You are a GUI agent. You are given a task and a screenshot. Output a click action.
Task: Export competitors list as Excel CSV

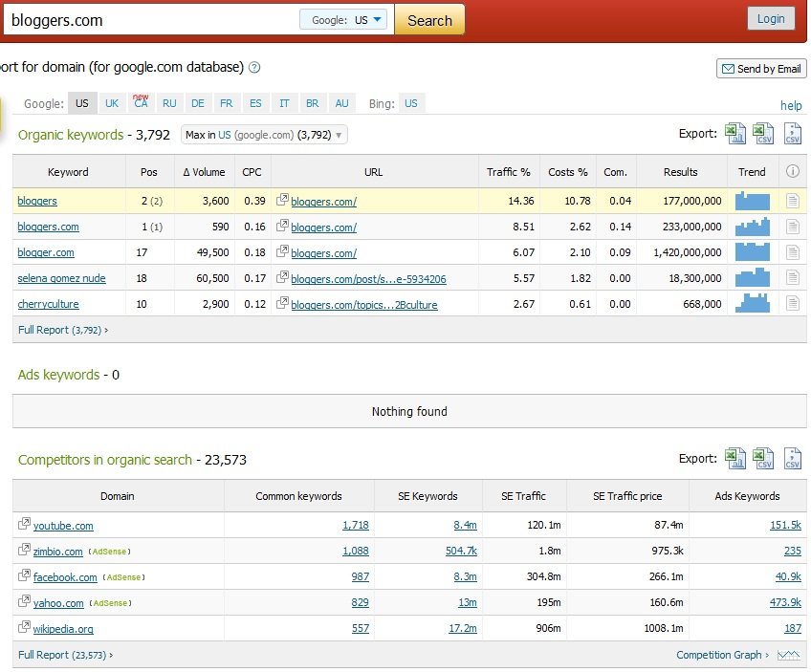763,459
